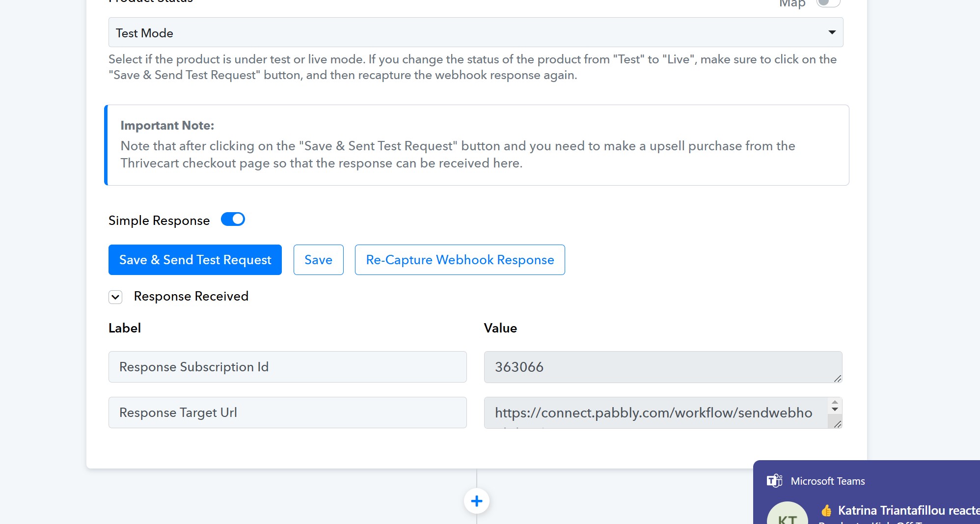Grab the resize handle of 363066 field
This screenshot has width=980, height=524.
pos(838,379)
